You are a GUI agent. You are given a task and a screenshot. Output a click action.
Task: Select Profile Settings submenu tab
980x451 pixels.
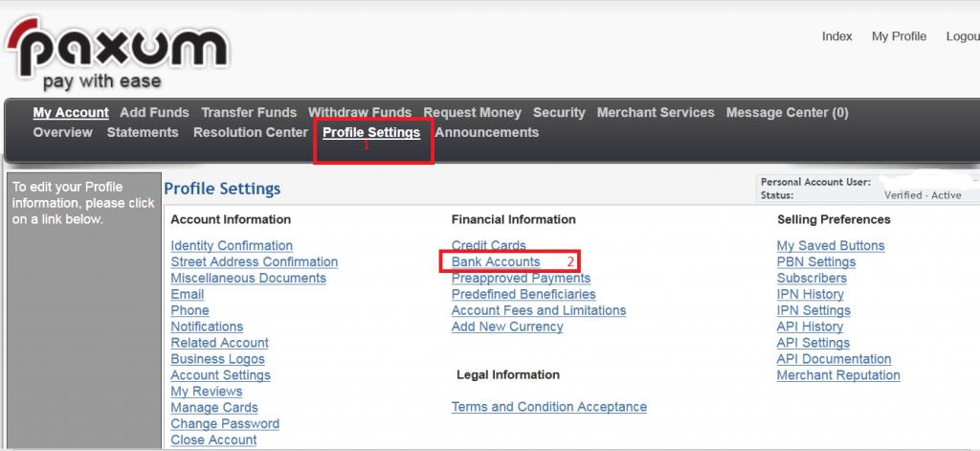(371, 132)
